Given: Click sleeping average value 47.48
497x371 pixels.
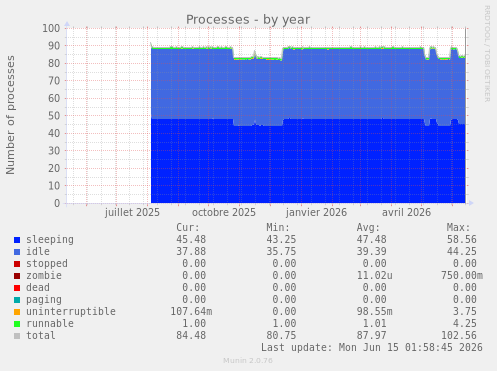Looking at the screenshot, I should 371,240.
